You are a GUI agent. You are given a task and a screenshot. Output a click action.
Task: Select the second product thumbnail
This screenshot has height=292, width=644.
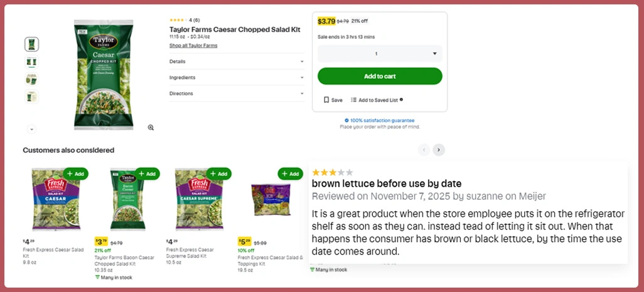[x=31, y=61]
